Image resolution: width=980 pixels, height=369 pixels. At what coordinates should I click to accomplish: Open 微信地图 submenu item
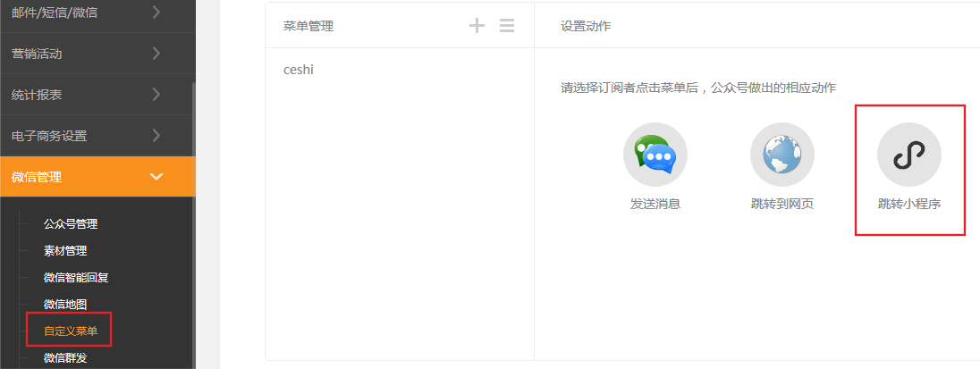click(x=65, y=305)
